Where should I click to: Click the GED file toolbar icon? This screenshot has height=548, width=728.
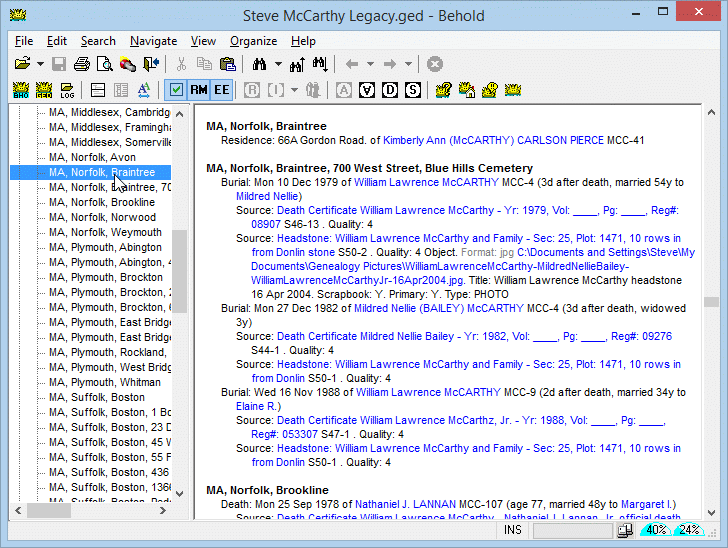[x=44, y=91]
